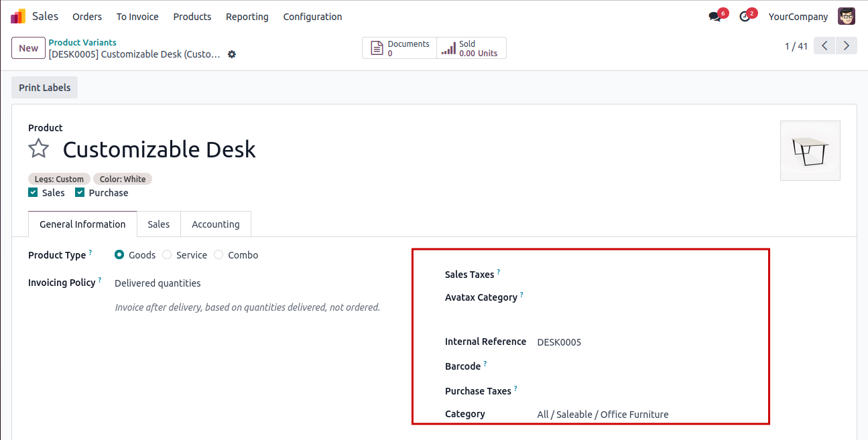Click the Print Labels button

click(45, 88)
